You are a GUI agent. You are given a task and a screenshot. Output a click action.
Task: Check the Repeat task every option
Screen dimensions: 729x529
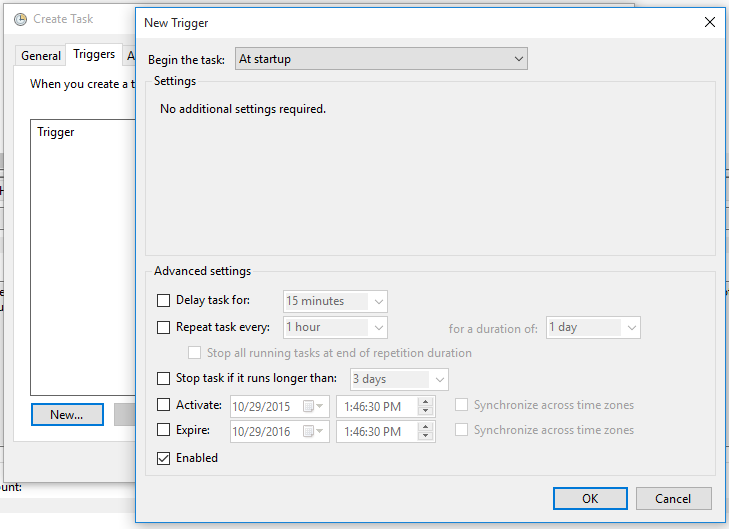pos(163,327)
